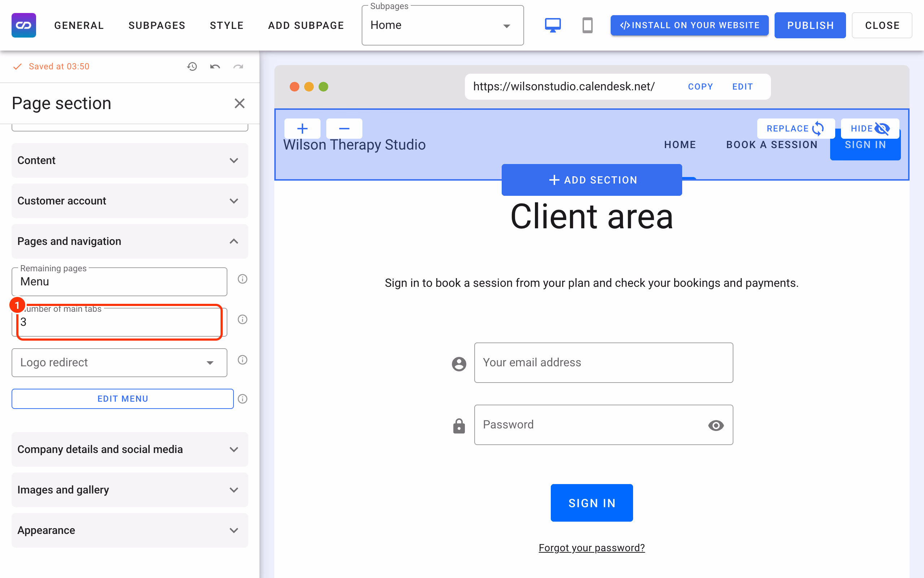Click the CLOSE button in the top bar
Image resolution: width=924 pixels, height=578 pixels.
(882, 25)
